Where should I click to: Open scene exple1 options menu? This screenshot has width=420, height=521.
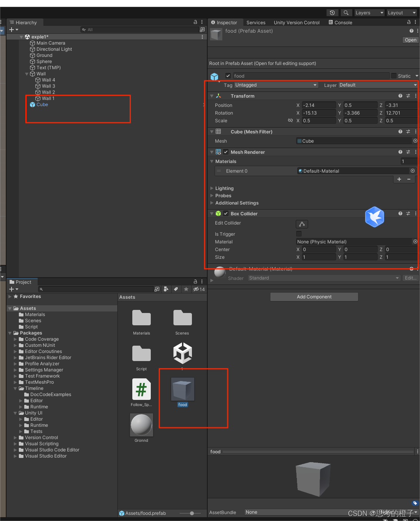(202, 37)
